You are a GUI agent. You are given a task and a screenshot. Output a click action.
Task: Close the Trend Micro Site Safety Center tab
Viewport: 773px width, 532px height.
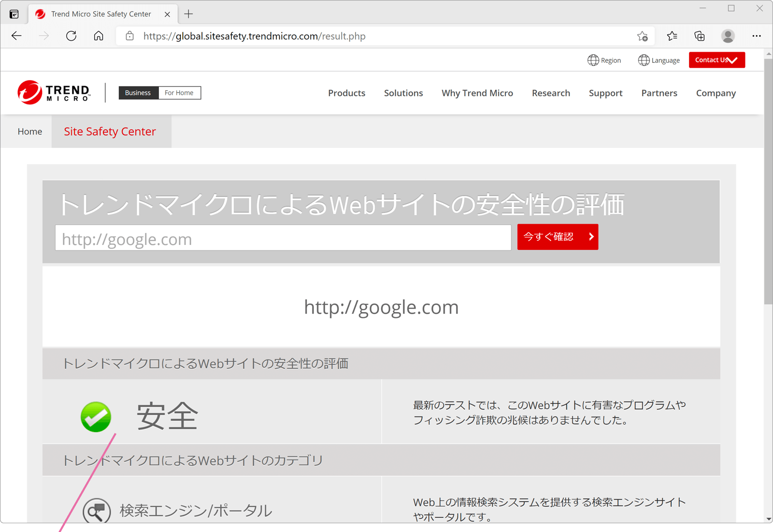167,14
